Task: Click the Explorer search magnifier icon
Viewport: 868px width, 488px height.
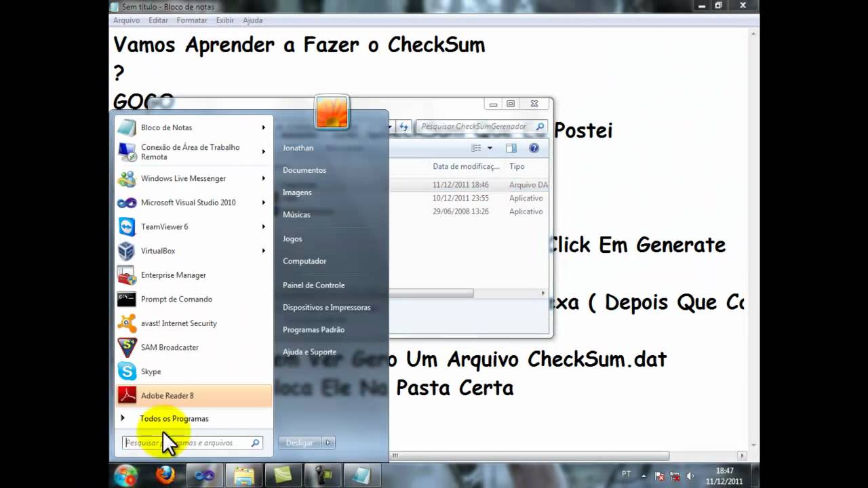Action: pyautogui.click(x=540, y=127)
